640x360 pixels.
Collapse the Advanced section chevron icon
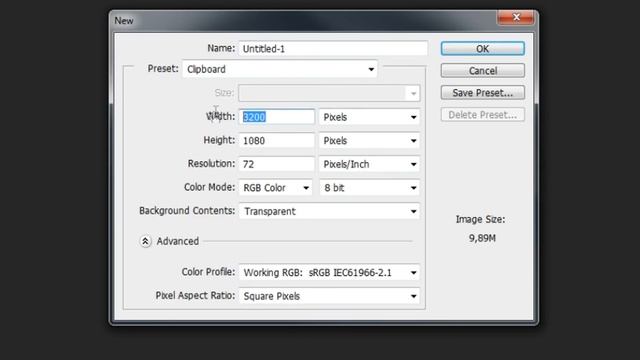pos(145,241)
